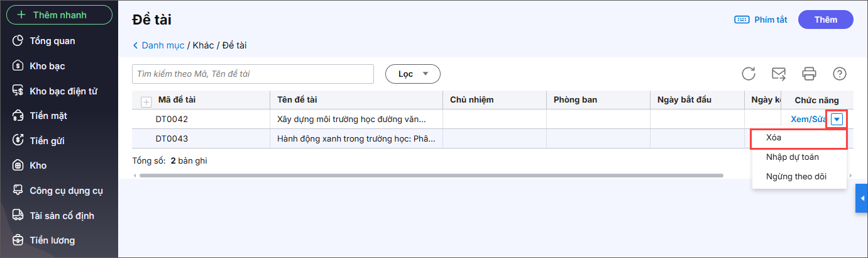Click the search field for Mã, Tên đề tài

coord(253,74)
